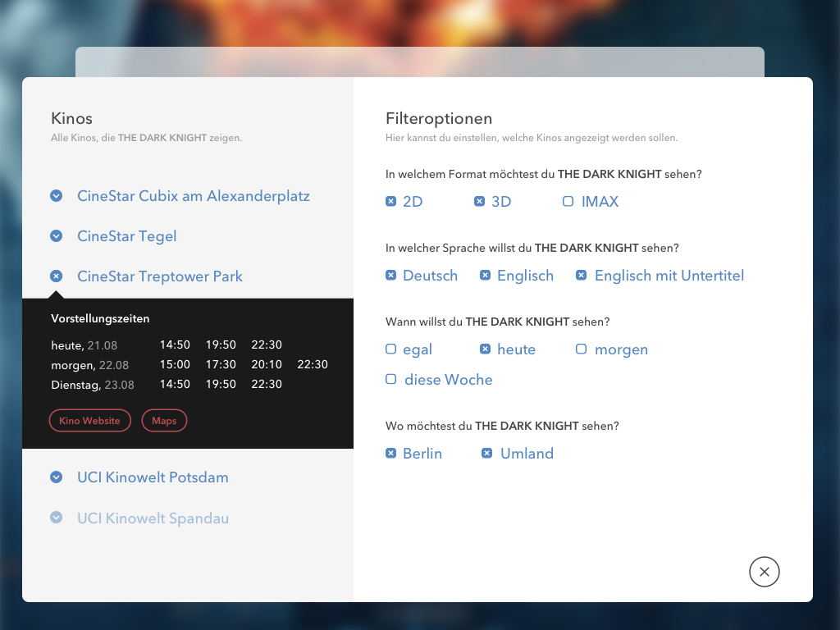Click the Filteroptionen heading
840x630 pixels.
click(439, 118)
